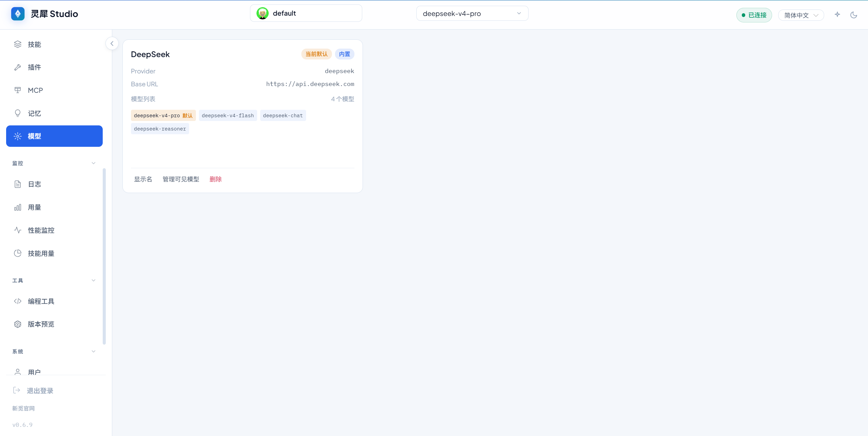The image size is (868, 436).
Task: Click the red 删除 button
Action: (216, 179)
